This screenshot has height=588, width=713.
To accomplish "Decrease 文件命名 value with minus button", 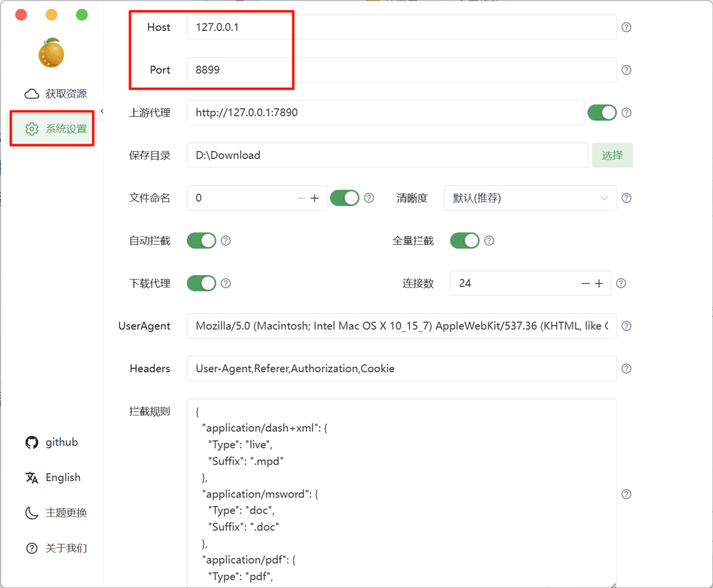I will pos(301,198).
